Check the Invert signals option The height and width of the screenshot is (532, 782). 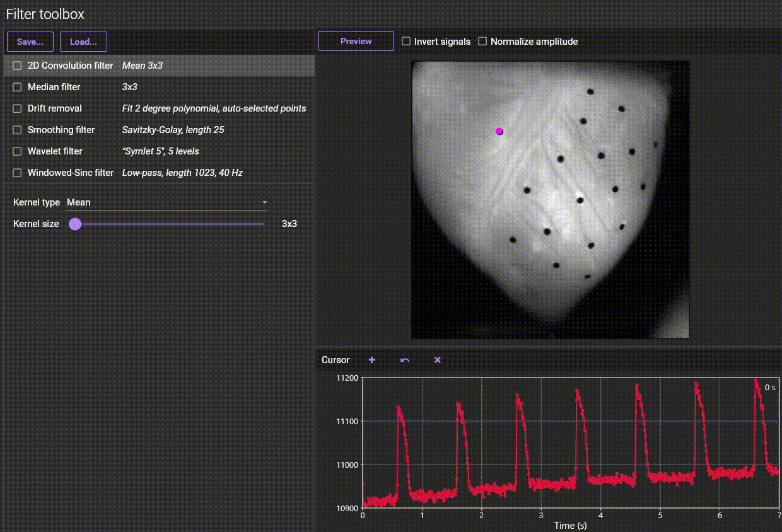pyautogui.click(x=407, y=42)
